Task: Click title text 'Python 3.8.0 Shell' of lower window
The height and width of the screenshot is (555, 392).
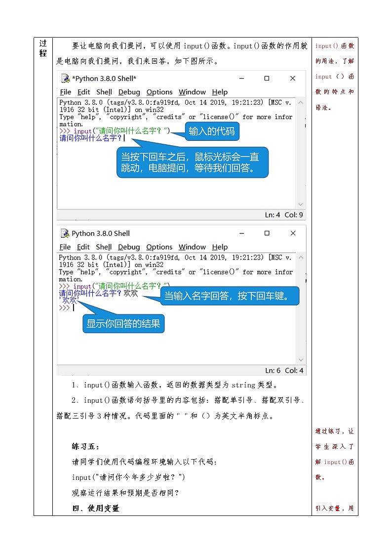Action: (101, 233)
